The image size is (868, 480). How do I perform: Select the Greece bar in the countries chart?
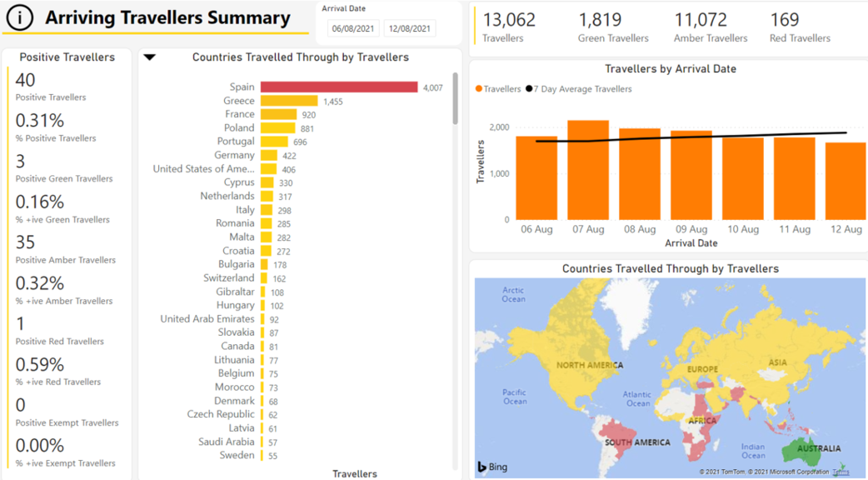[288, 101]
